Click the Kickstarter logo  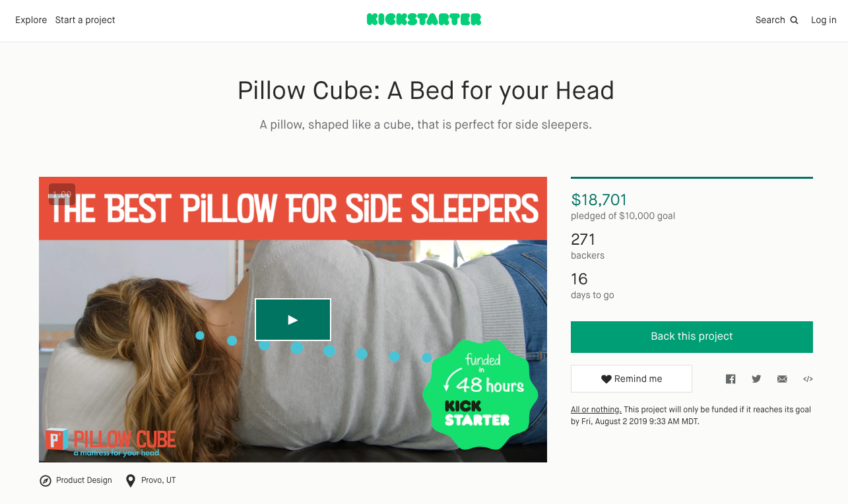tap(424, 20)
